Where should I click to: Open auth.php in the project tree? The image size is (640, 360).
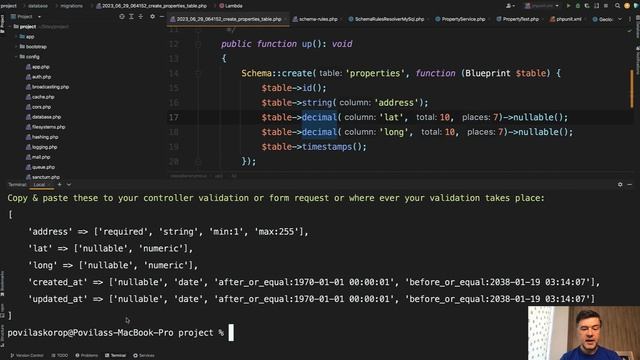tap(38, 77)
